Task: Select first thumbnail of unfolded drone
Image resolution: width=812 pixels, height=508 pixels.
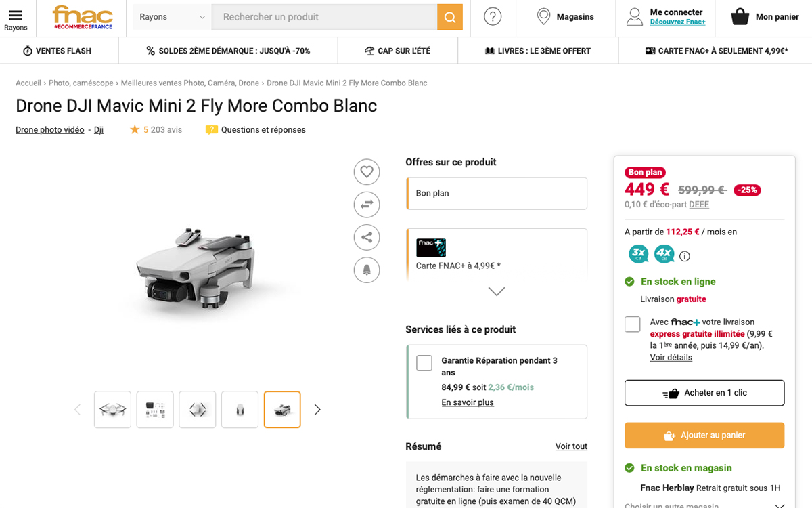Action: tap(112, 409)
